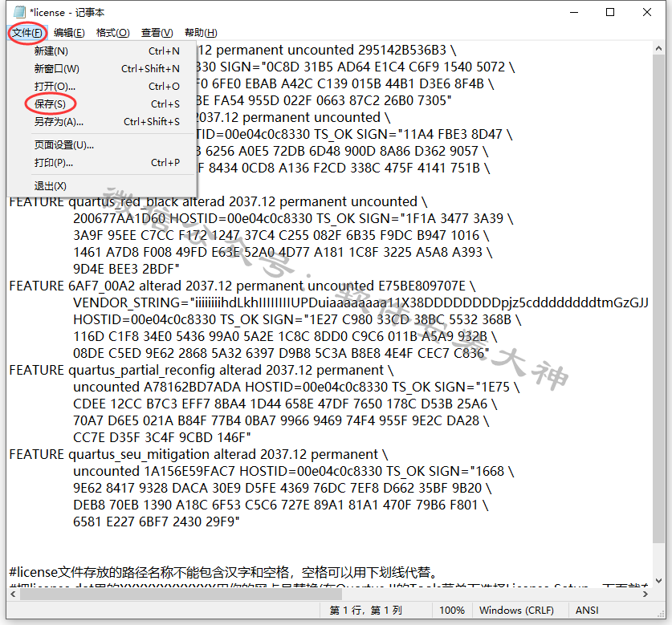Click the vertical scrollbar up arrow

click(658, 48)
